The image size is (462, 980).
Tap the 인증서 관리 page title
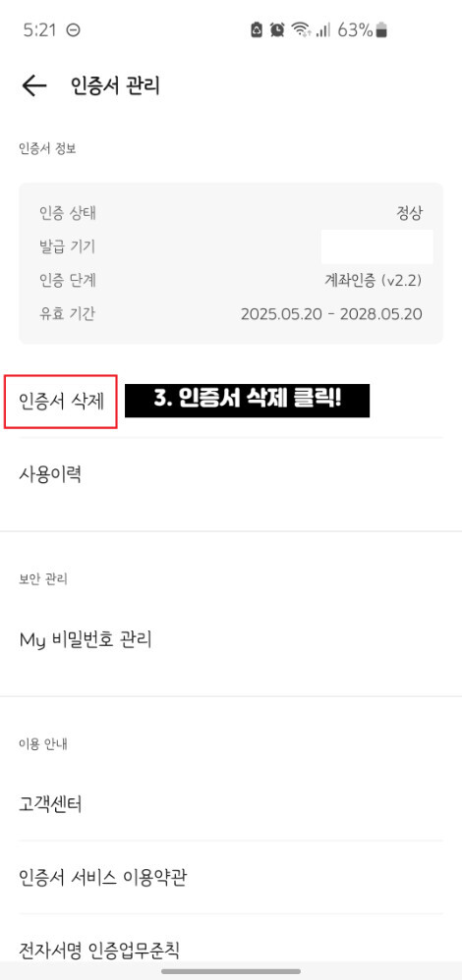[115, 85]
